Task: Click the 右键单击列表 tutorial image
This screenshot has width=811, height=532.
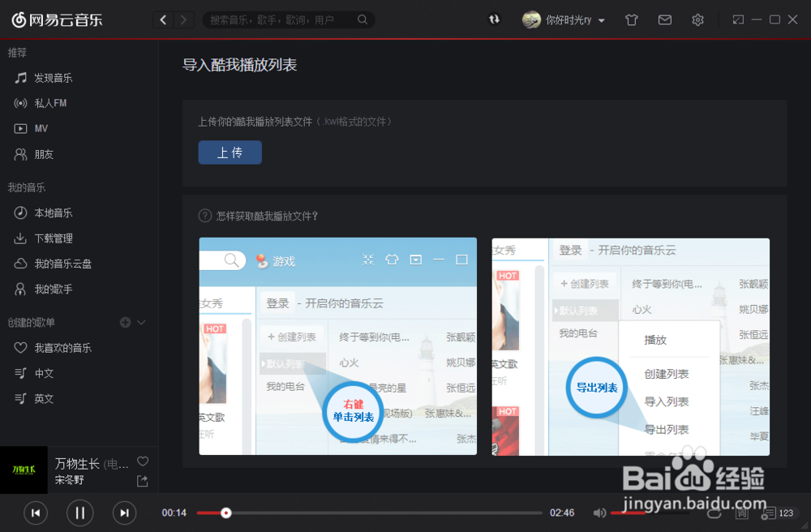Action: 337,346
